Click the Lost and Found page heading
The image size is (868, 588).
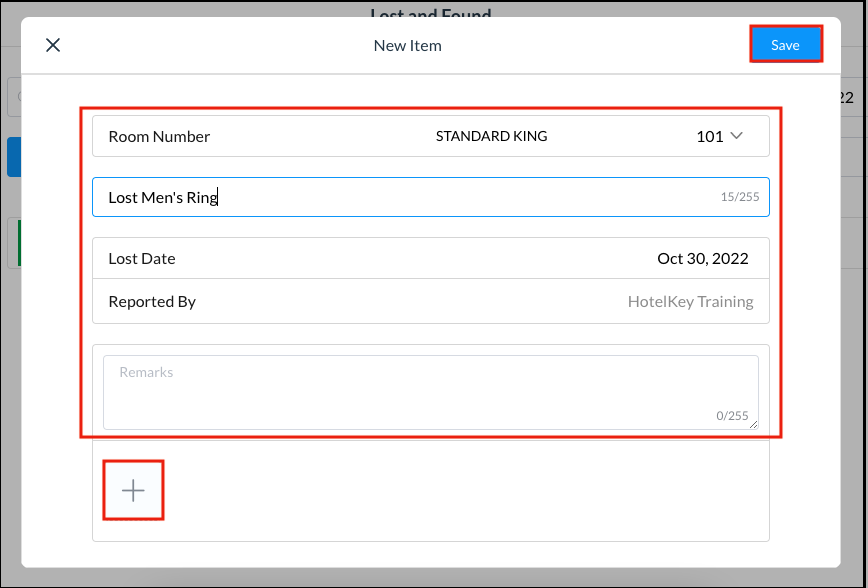tap(430, 12)
